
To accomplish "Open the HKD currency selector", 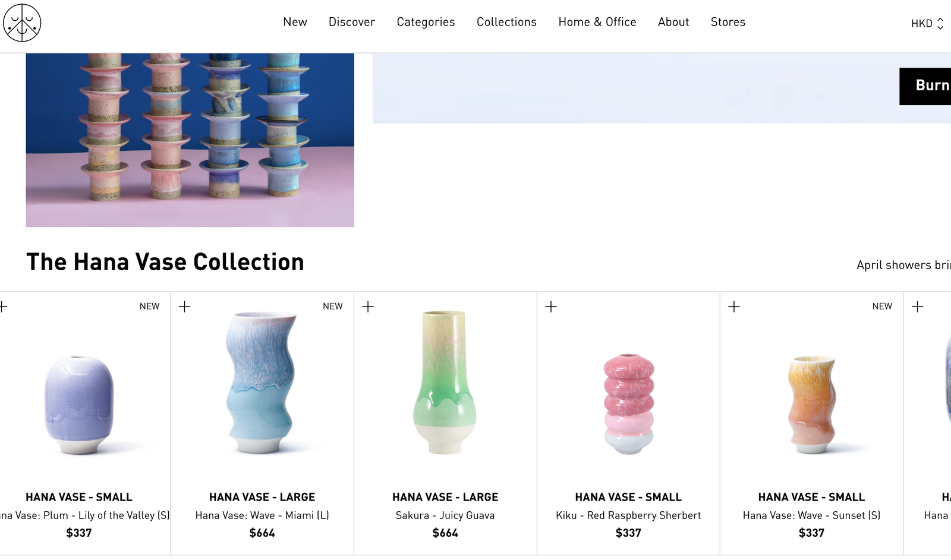I will point(927,23).
